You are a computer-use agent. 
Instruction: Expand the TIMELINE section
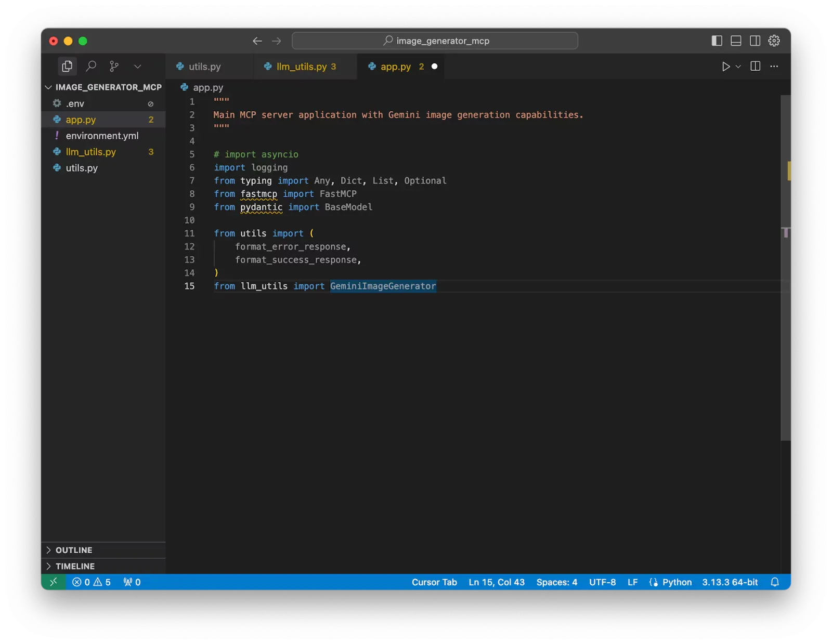tap(103, 566)
